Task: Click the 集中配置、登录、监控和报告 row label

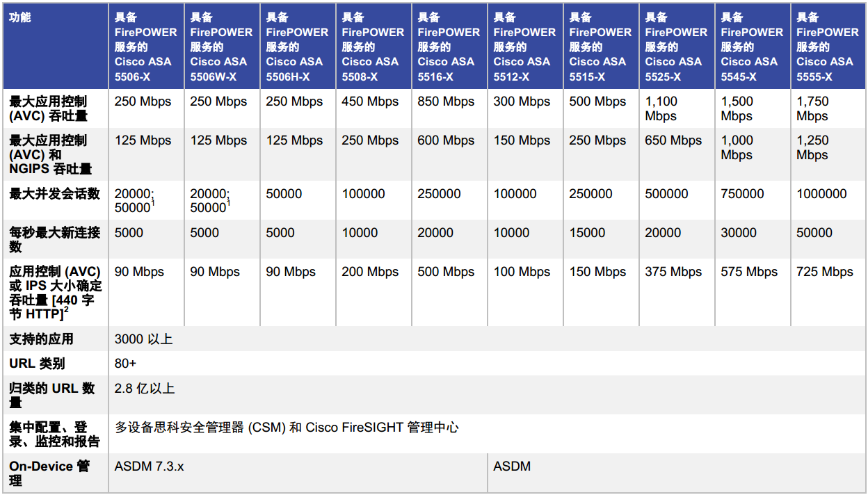Action: tap(54, 435)
